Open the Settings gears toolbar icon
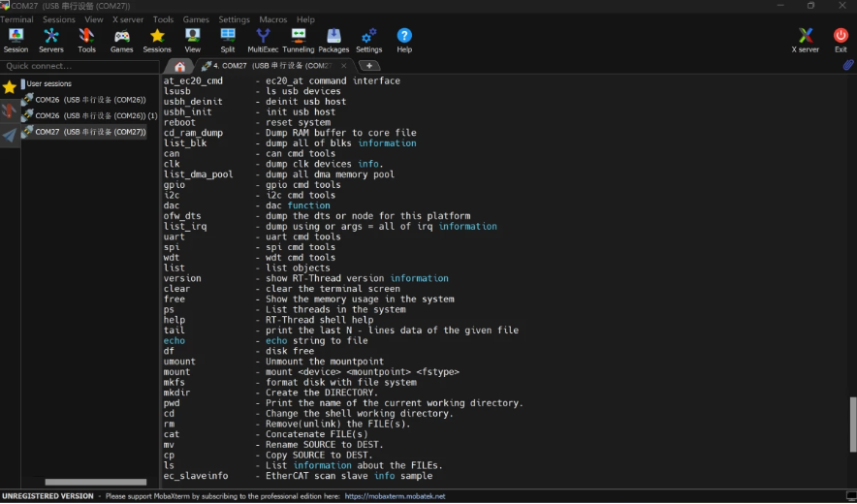Screen dimensions: 857x504 point(369,41)
